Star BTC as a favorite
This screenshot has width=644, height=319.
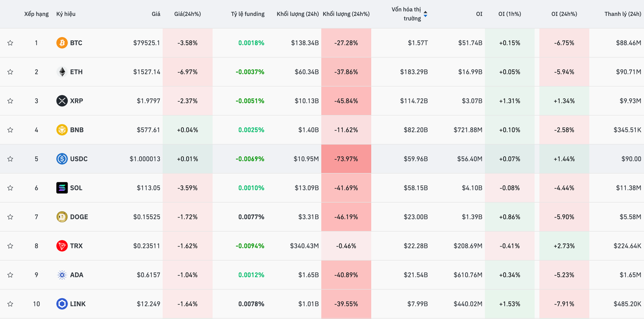coord(10,43)
